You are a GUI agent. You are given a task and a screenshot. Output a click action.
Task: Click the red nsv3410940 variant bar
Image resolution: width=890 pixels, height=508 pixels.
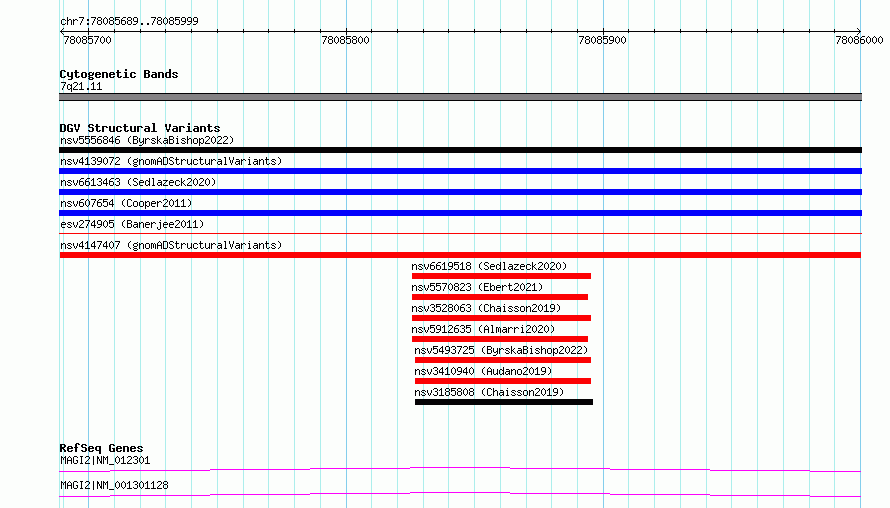503,381
